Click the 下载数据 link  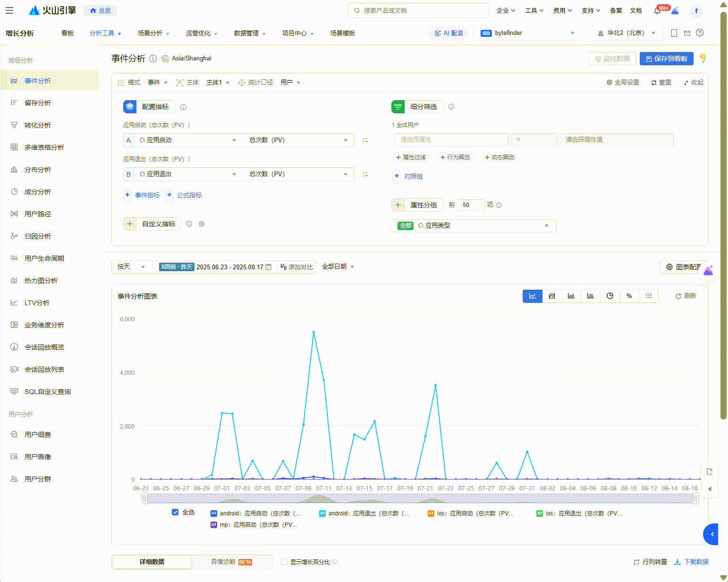click(x=692, y=562)
